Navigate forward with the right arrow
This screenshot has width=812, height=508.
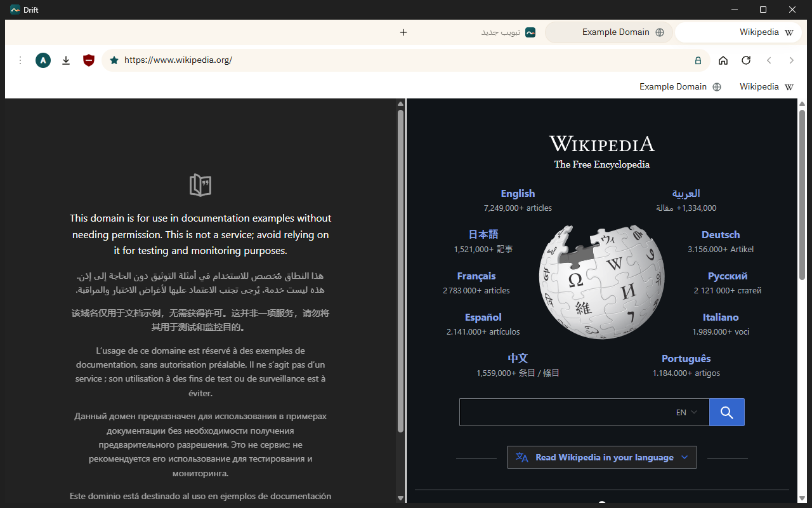pyautogui.click(x=792, y=60)
